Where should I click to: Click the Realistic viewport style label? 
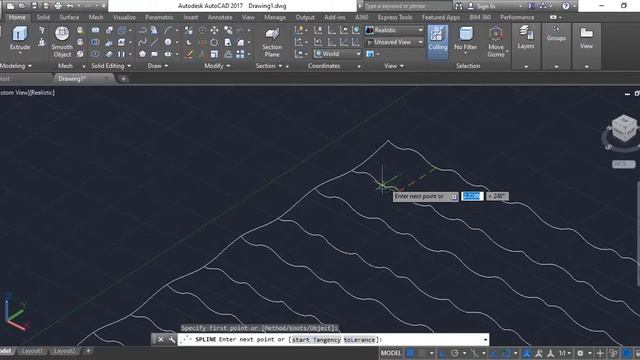(x=41, y=93)
